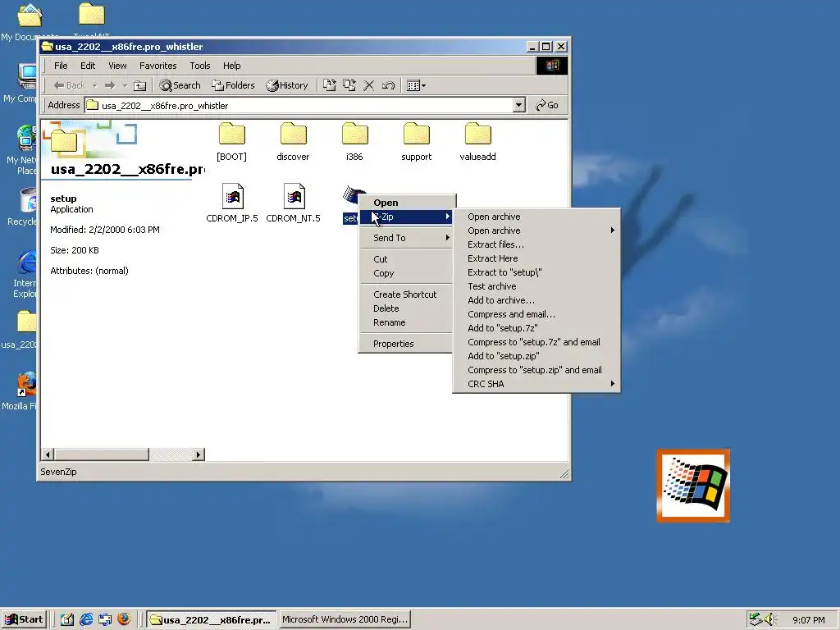Choose Rename in the context menu
This screenshot has height=630, width=840.
pyautogui.click(x=406, y=322)
